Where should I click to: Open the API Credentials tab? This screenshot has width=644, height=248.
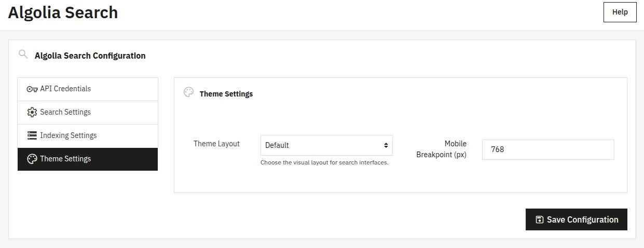(x=88, y=89)
